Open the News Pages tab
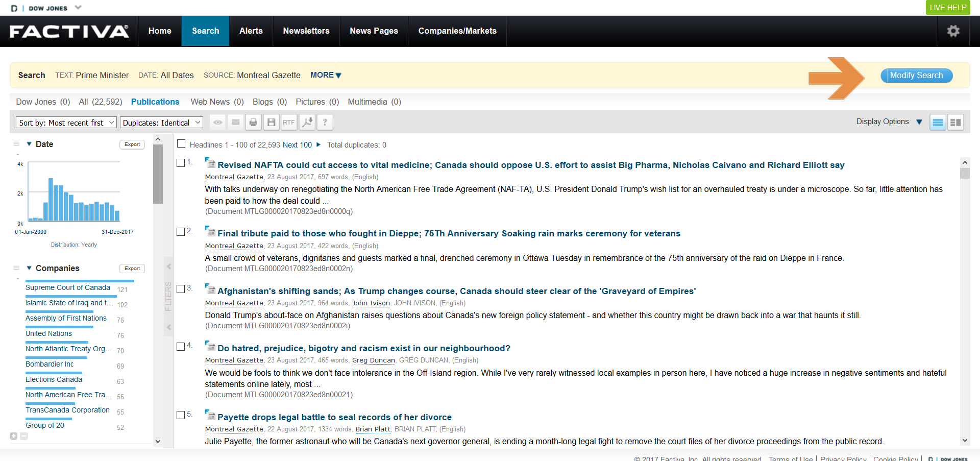This screenshot has width=980, height=461. point(374,31)
